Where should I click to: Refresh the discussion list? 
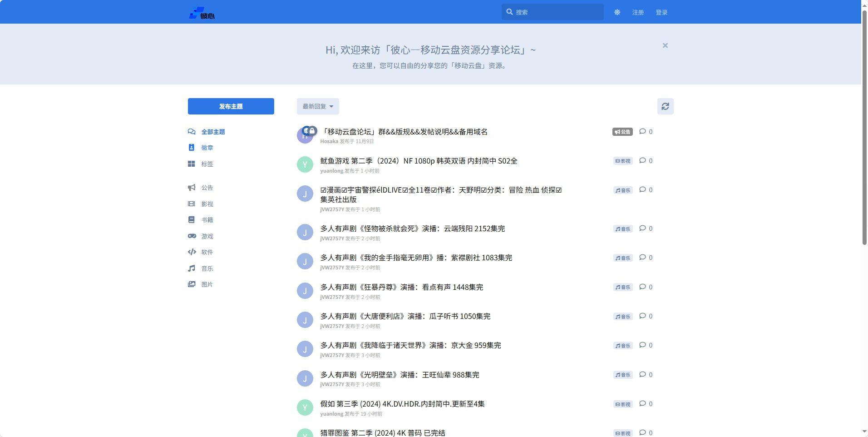(x=665, y=106)
